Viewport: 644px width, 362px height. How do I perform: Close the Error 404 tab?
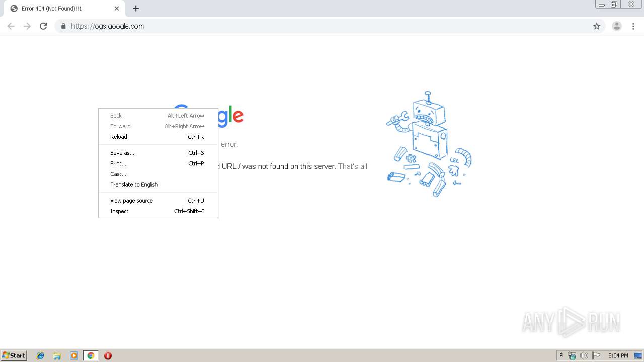tap(117, 9)
